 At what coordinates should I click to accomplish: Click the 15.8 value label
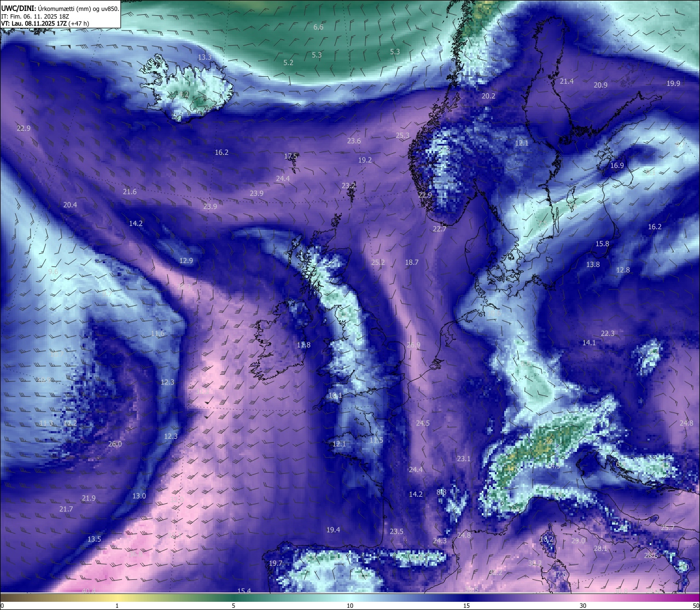coord(602,243)
